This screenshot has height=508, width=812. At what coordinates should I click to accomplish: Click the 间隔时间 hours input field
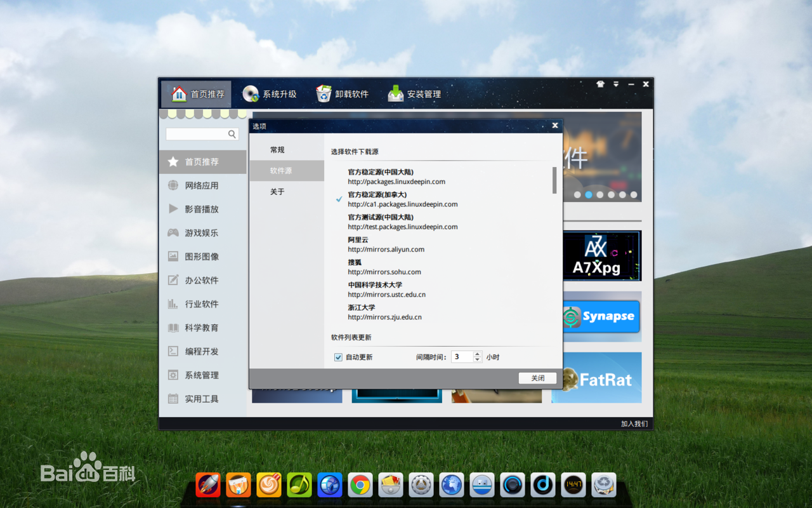(x=462, y=357)
